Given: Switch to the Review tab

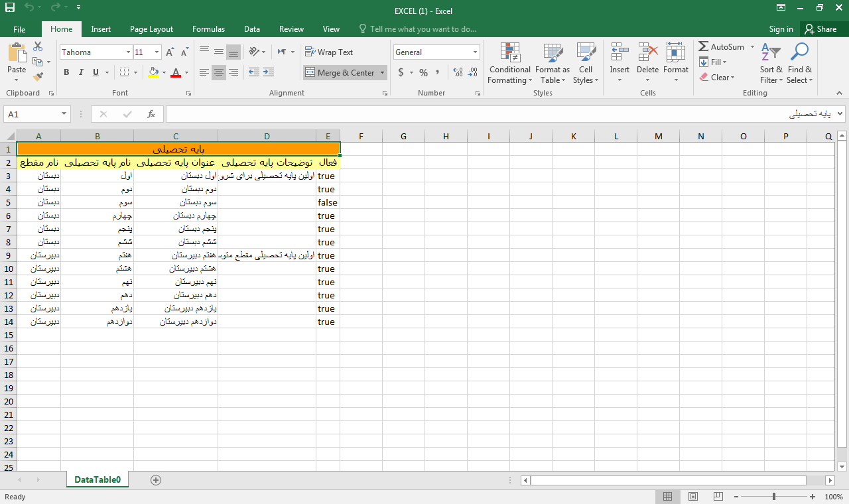Looking at the screenshot, I should [291, 29].
